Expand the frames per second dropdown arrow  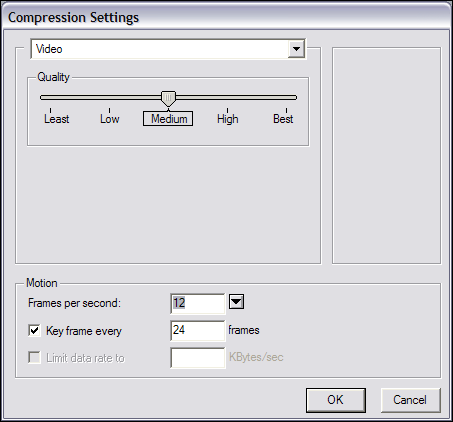pyautogui.click(x=236, y=302)
